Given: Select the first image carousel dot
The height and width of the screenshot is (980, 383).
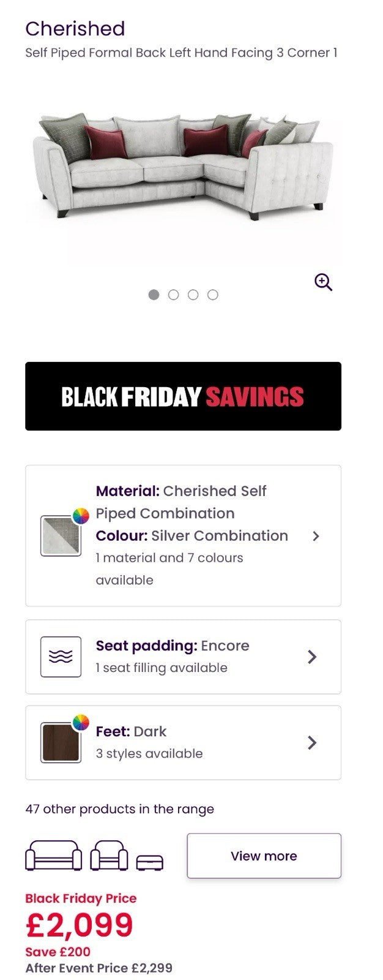Looking at the screenshot, I should (x=154, y=295).
